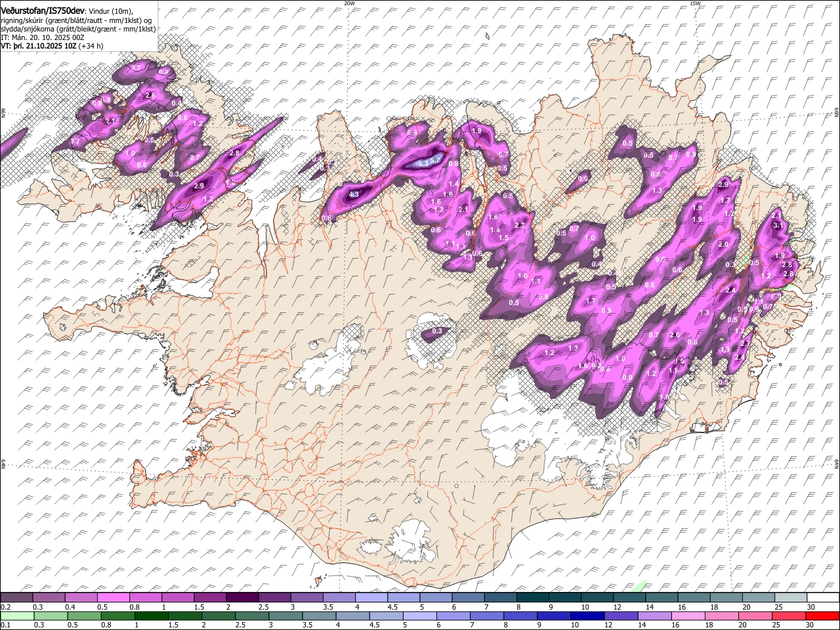840x630 pixels.
Task: Click the royal blue 9 legend swatch
Action: click(x=553, y=616)
